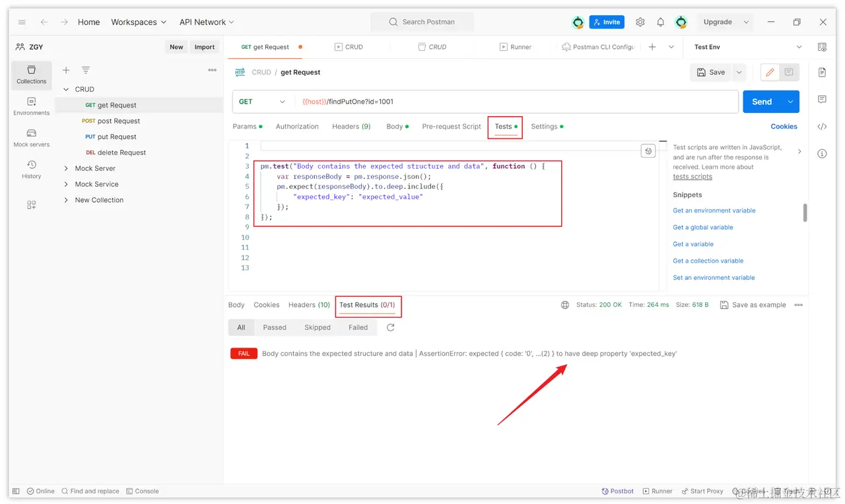The image size is (845, 504).
Task: Open the request info icon in right sidebar
Action: point(822,154)
